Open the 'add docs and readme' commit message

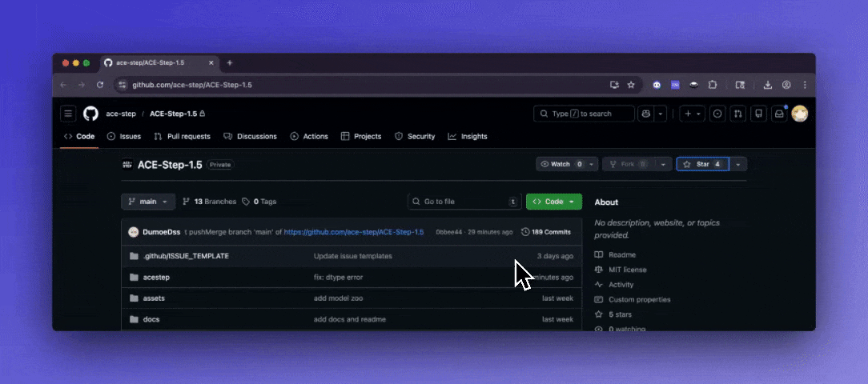point(350,319)
